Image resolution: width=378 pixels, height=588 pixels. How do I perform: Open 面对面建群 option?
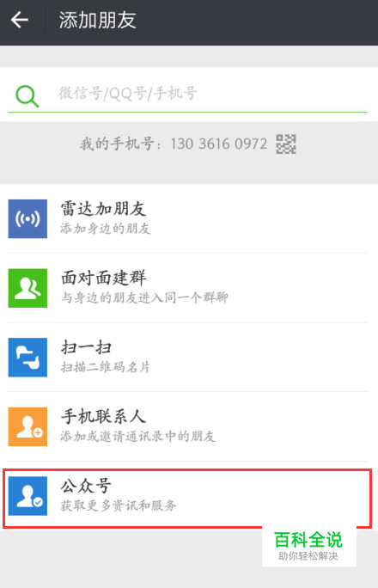pyautogui.click(x=187, y=288)
